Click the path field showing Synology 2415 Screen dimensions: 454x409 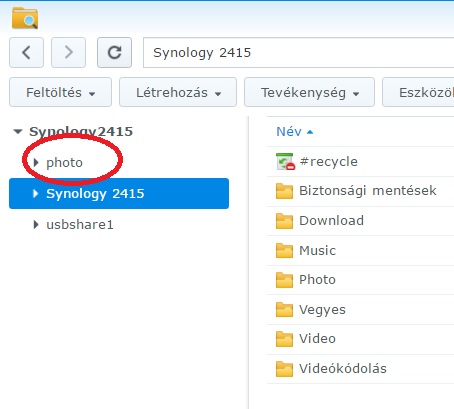(x=298, y=53)
